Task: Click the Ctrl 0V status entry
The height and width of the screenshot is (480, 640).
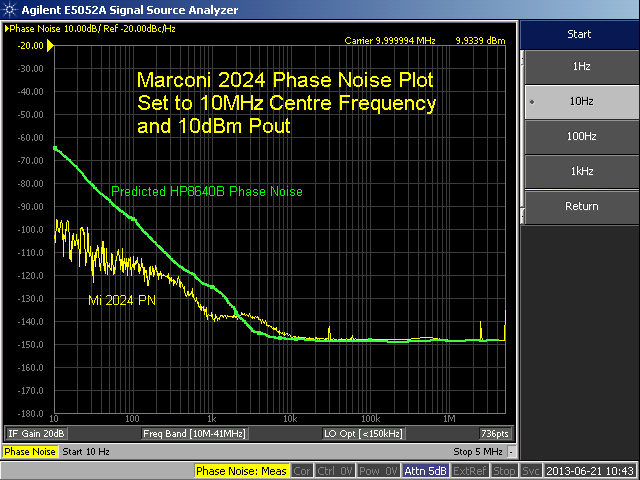Action: tap(335, 471)
